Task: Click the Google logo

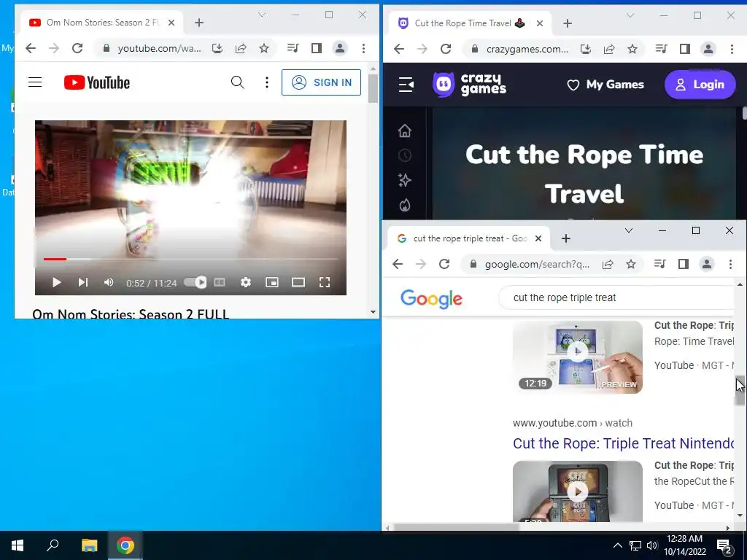Action: pyautogui.click(x=431, y=298)
